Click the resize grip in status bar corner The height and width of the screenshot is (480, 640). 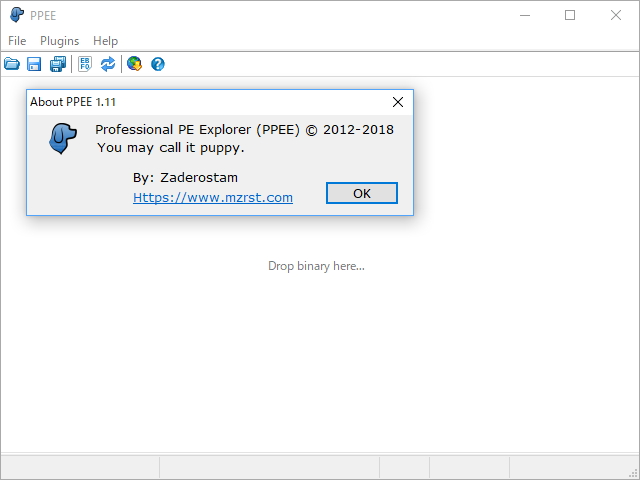click(x=633, y=473)
